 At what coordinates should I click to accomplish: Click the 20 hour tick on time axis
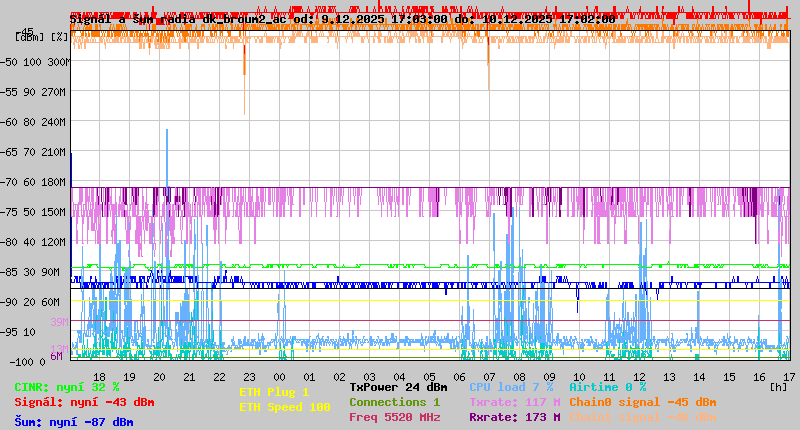click(x=160, y=376)
